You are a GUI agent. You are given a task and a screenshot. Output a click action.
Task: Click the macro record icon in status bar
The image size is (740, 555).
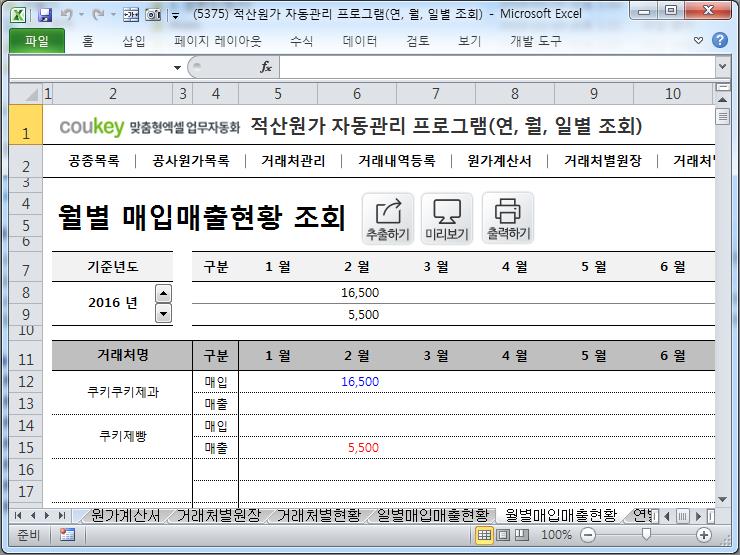pos(67,535)
